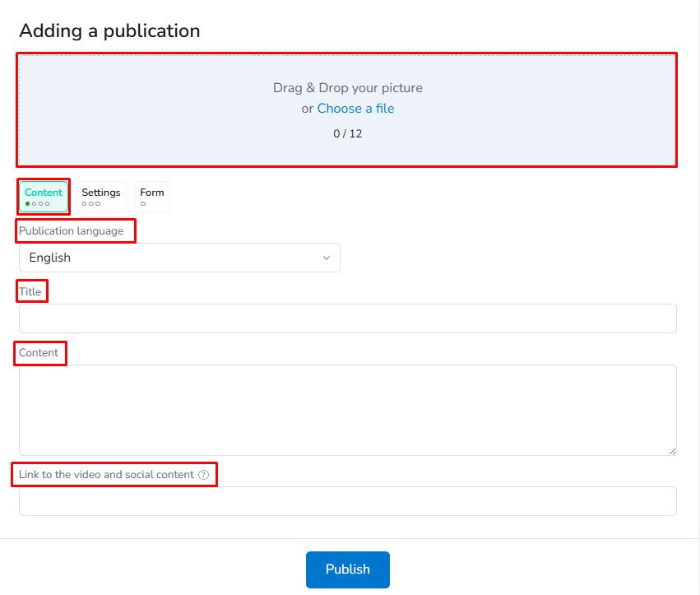Viewport: 700px width, 595px height.
Task: Click the "Adding a publication" heading
Action: point(109,31)
